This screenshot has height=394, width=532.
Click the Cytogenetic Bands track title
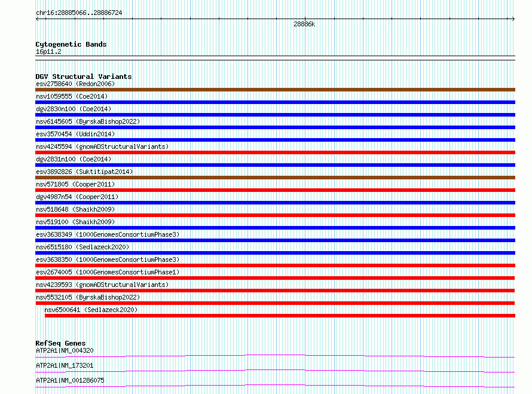coord(71,44)
